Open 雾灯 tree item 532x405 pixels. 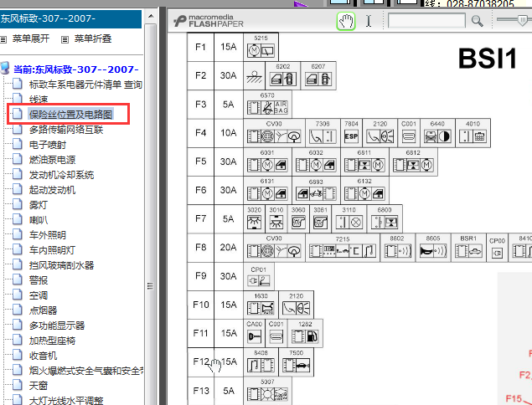tap(39, 205)
